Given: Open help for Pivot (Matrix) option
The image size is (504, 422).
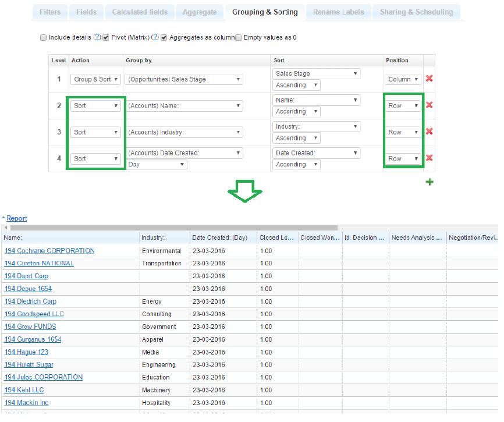Looking at the screenshot, I should [155, 37].
